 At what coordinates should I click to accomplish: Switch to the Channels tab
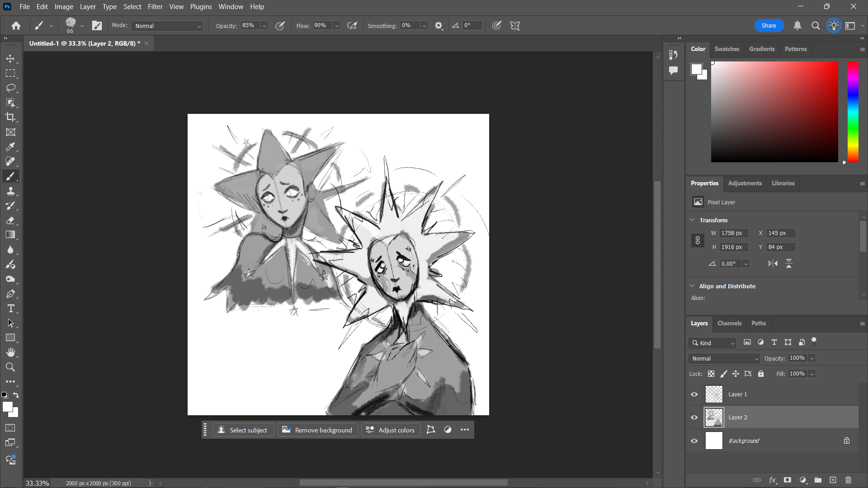pos(729,324)
